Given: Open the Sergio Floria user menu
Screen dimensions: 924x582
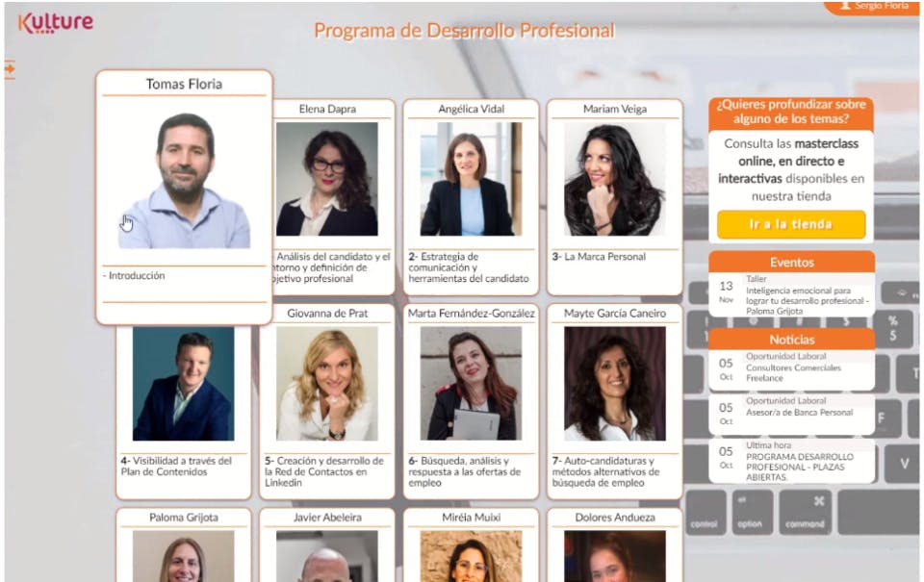Looking at the screenshot, I should point(874,6).
